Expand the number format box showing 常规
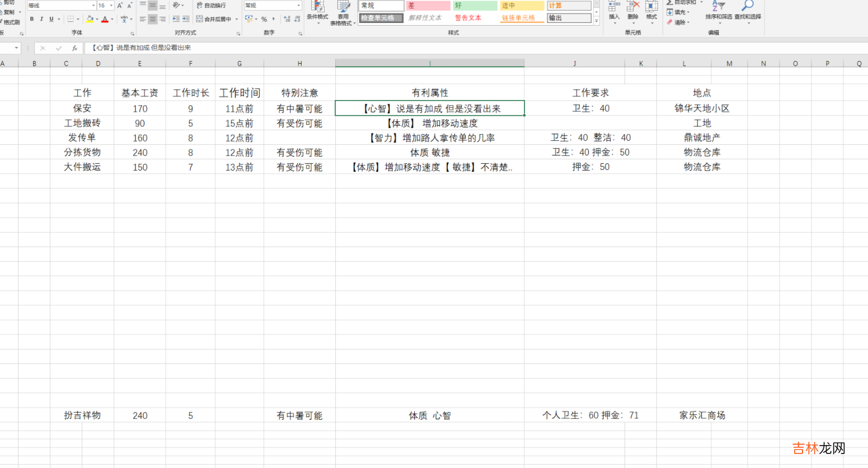Screen dimensions: 868x468 (x=298, y=6)
